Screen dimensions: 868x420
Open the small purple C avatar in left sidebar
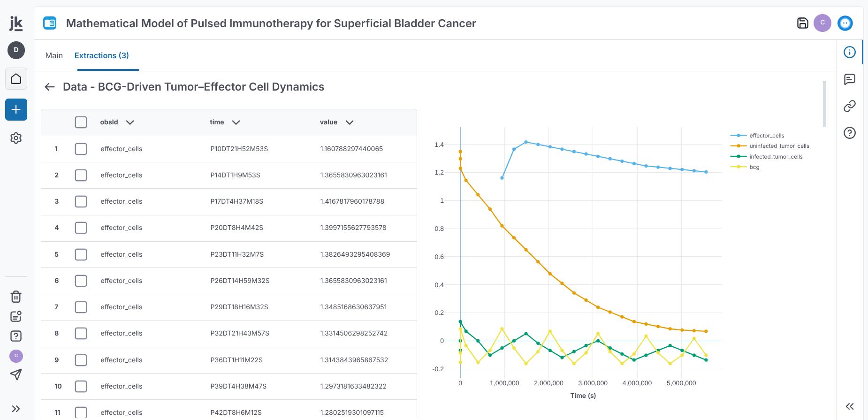(x=16, y=356)
